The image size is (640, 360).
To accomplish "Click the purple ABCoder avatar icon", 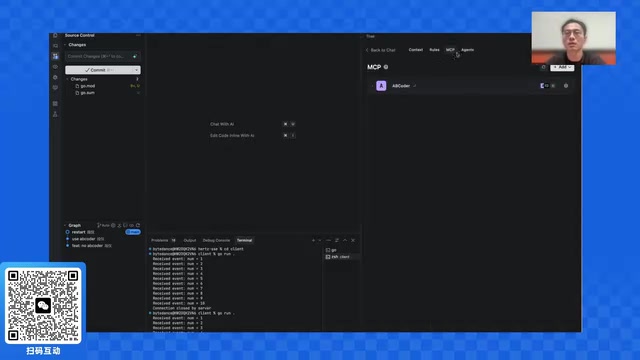I will (381, 86).
